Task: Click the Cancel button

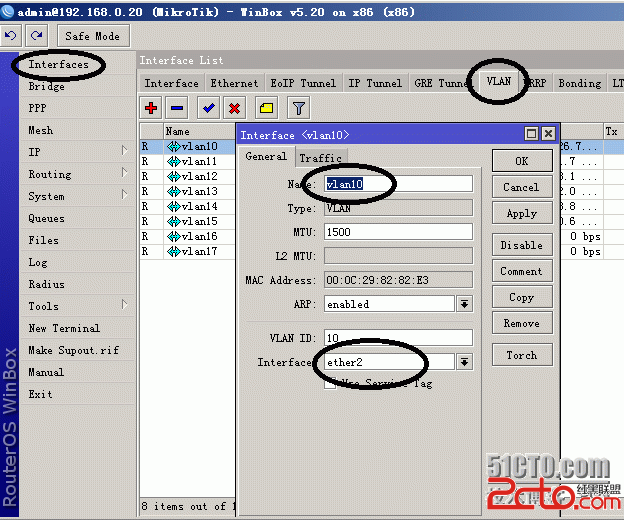Action: (522, 187)
